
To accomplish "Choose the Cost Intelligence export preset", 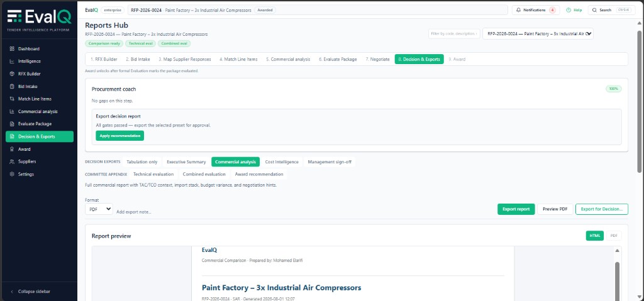I will pyautogui.click(x=282, y=161).
